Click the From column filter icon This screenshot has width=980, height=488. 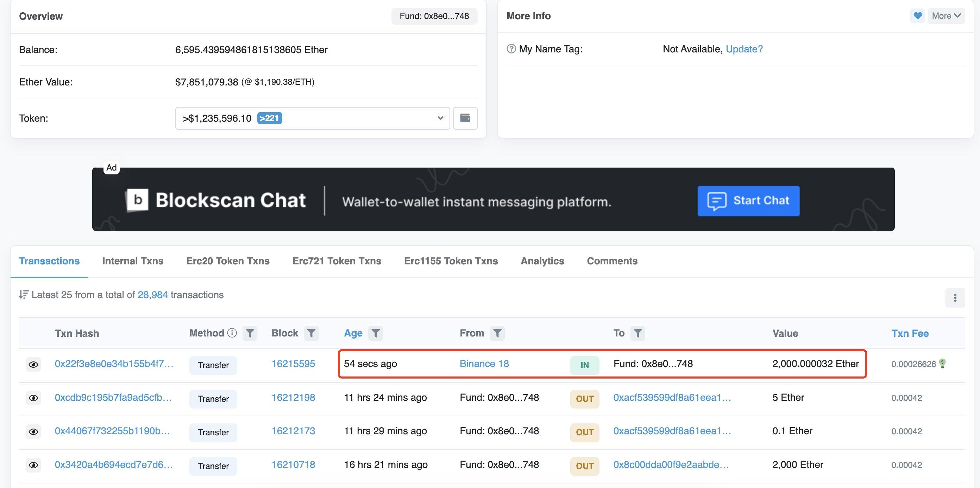(x=497, y=333)
